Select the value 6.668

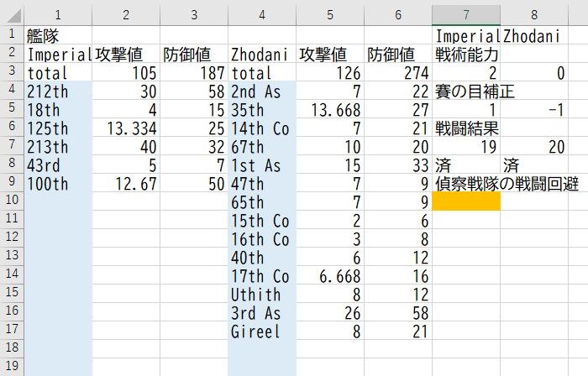[x=330, y=275]
